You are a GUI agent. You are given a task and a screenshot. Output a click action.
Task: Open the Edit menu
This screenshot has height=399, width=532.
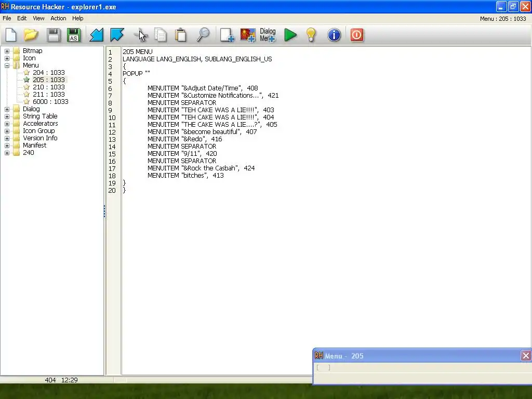(22, 18)
